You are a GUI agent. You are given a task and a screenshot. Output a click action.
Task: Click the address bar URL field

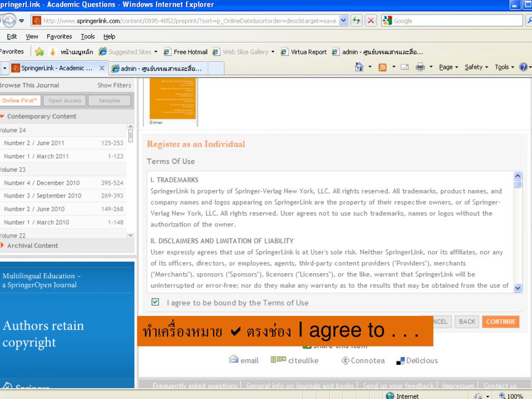[x=190, y=21]
